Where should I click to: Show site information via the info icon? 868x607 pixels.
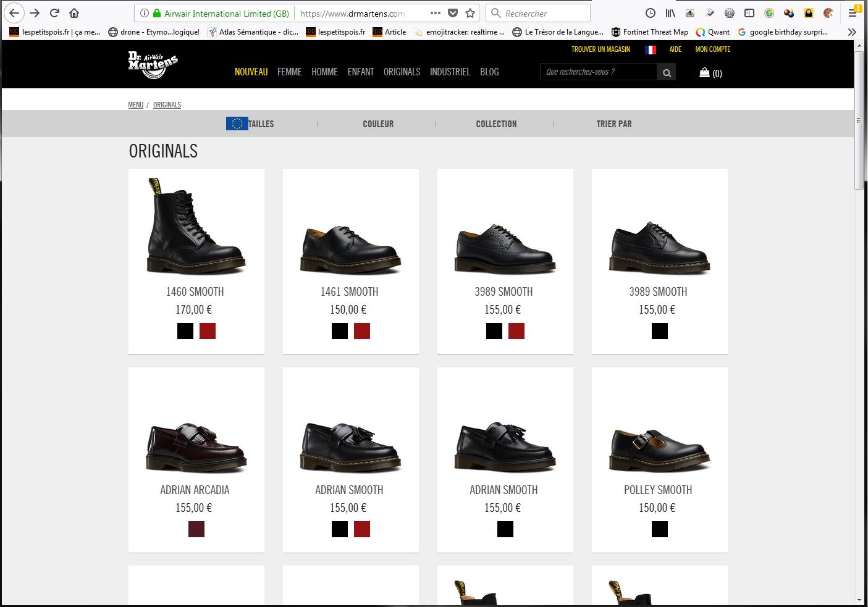click(144, 13)
